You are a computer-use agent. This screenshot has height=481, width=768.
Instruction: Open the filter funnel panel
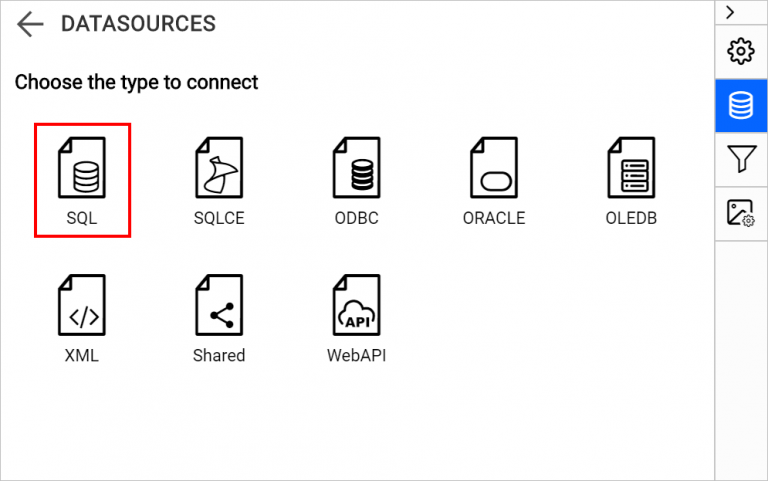[741, 159]
